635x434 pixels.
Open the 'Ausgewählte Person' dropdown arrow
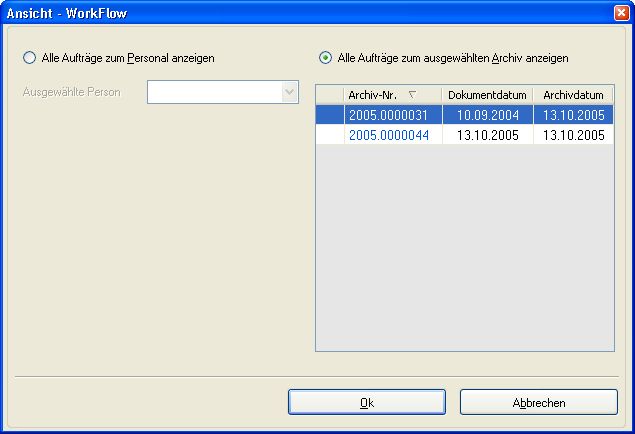coord(290,92)
